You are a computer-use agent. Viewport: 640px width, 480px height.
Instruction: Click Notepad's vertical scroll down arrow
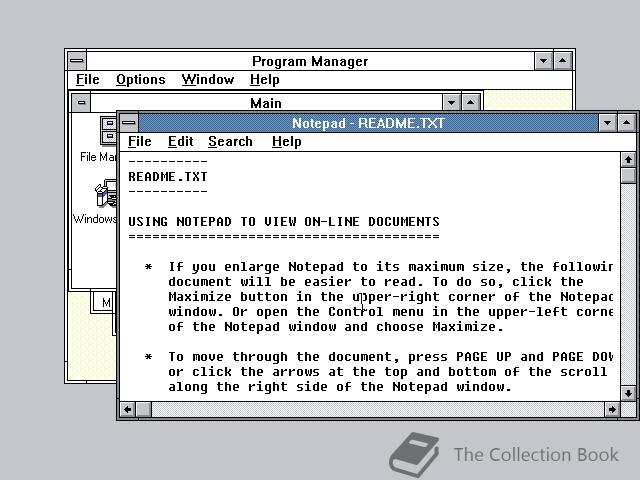click(628, 393)
